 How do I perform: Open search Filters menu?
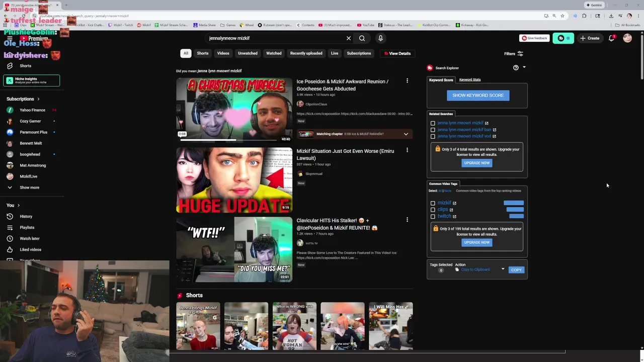pyautogui.click(x=514, y=54)
